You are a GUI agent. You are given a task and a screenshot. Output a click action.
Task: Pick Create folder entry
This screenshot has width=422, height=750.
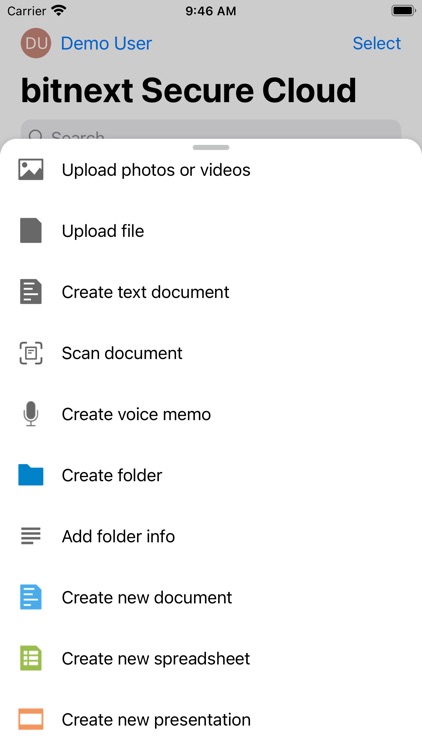pos(112,475)
